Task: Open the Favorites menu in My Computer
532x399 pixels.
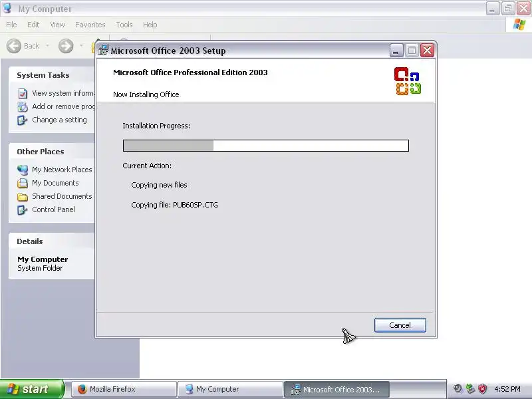Action: click(x=90, y=25)
